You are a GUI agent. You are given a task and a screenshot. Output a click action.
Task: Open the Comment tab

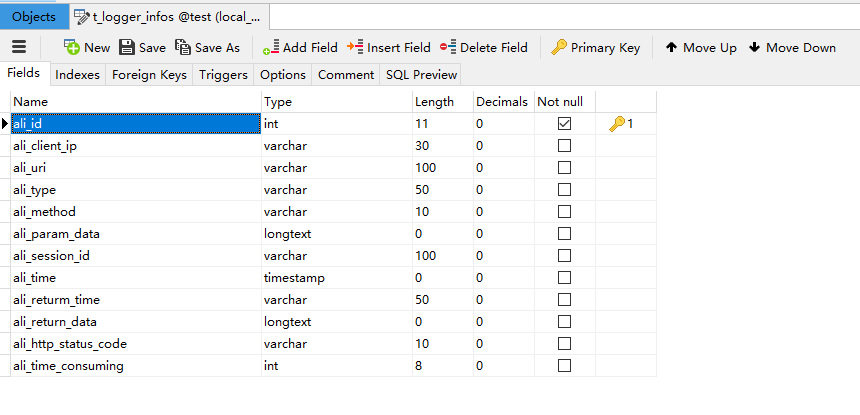click(x=346, y=75)
